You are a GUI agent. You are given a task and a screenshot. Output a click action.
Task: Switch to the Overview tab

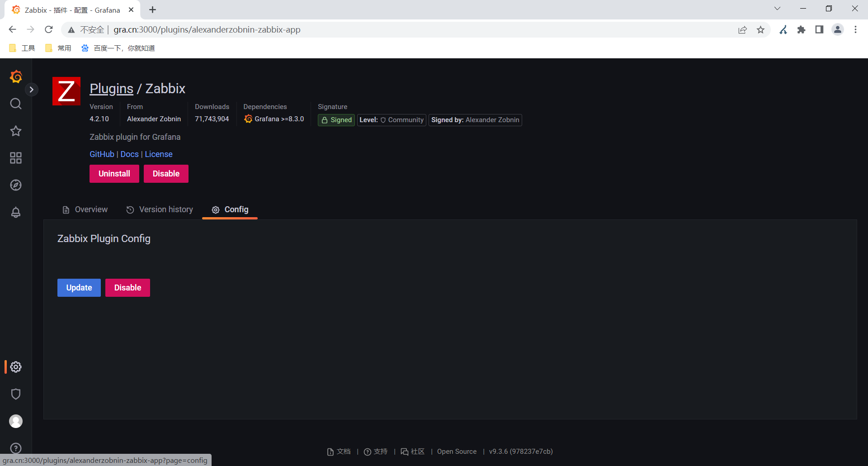click(85, 209)
